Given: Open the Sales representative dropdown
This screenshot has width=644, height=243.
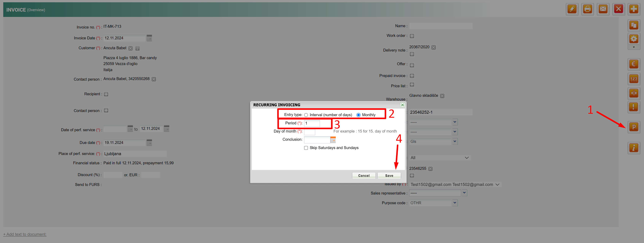Looking at the screenshot, I should 464,193.
